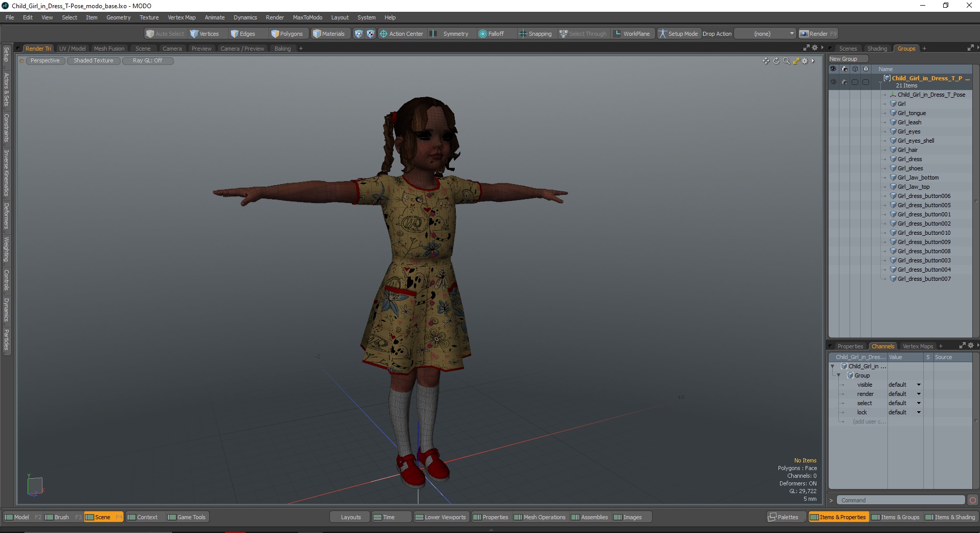The image size is (980, 533).
Task: Toggle visibility eye of Child_Girl group
Action: [833, 82]
